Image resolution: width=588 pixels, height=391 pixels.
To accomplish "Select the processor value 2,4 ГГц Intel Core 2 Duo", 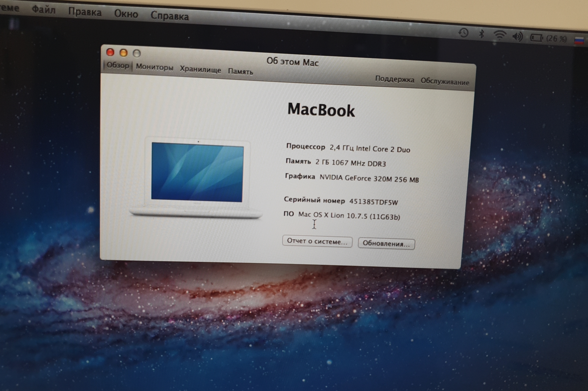I will [x=370, y=149].
